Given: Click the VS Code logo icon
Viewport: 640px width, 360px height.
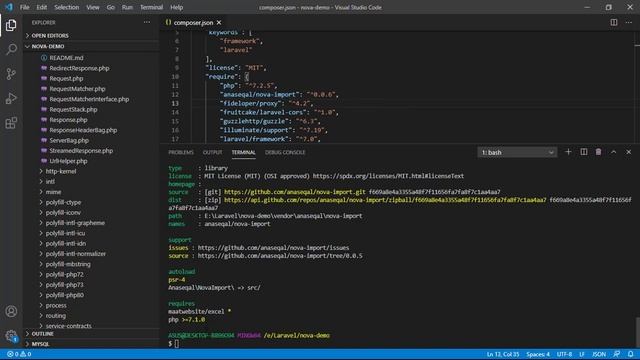Looking at the screenshot, I should [9, 7].
